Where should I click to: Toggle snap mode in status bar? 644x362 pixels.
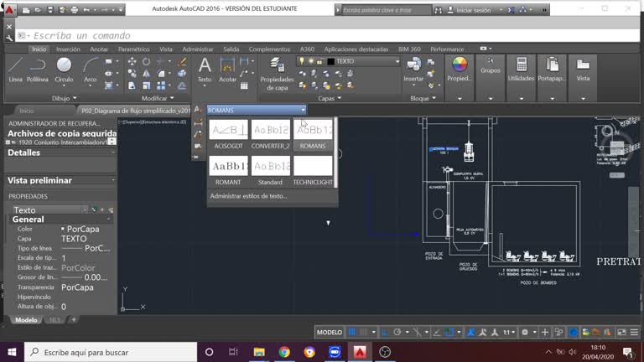point(364,332)
